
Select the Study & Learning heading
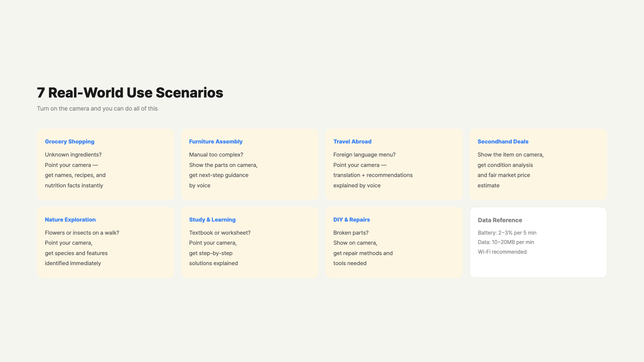(212, 220)
